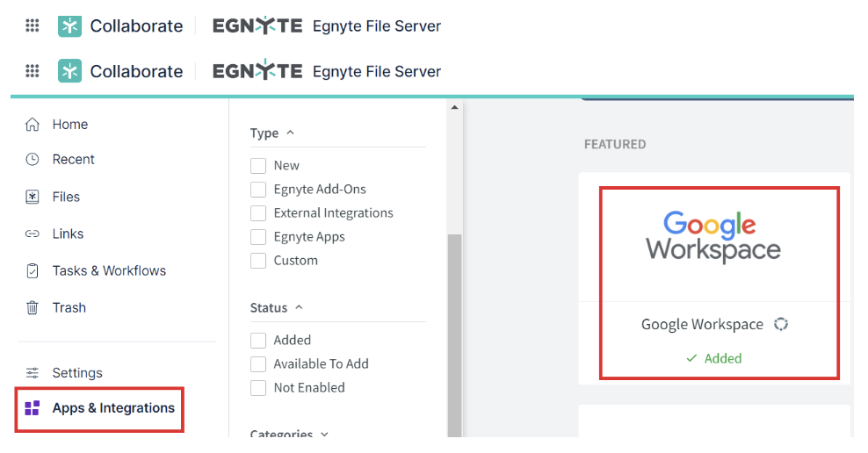
Task: Click the Settings sliders icon
Action: (x=33, y=373)
